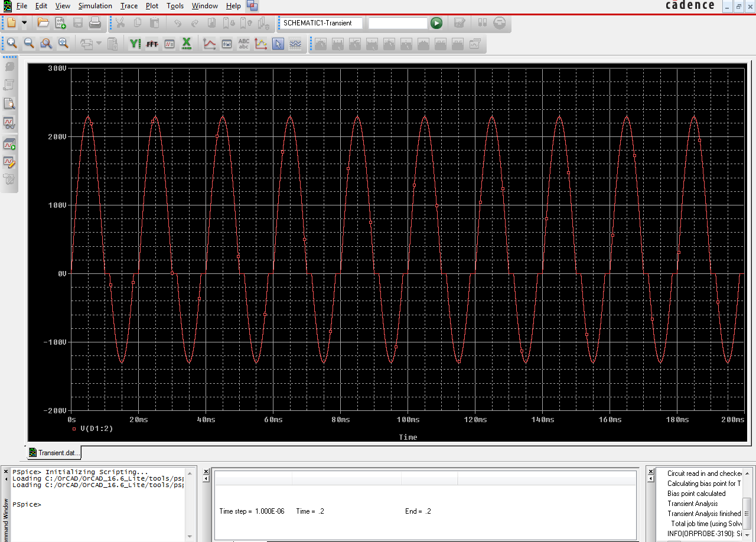Screen dimensions: 756x542
Task: Select the Zoom Area tool
Action: pyautogui.click(x=46, y=43)
